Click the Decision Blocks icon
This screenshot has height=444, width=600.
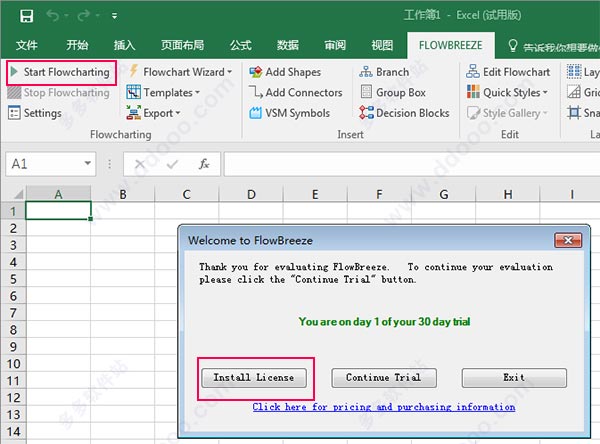click(366, 113)
